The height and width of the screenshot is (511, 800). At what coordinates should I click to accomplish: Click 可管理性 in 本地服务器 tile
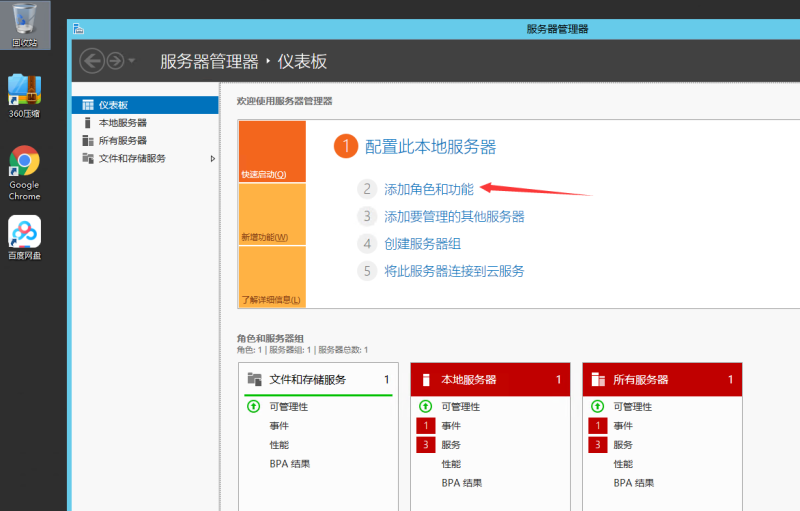point(461,406)
